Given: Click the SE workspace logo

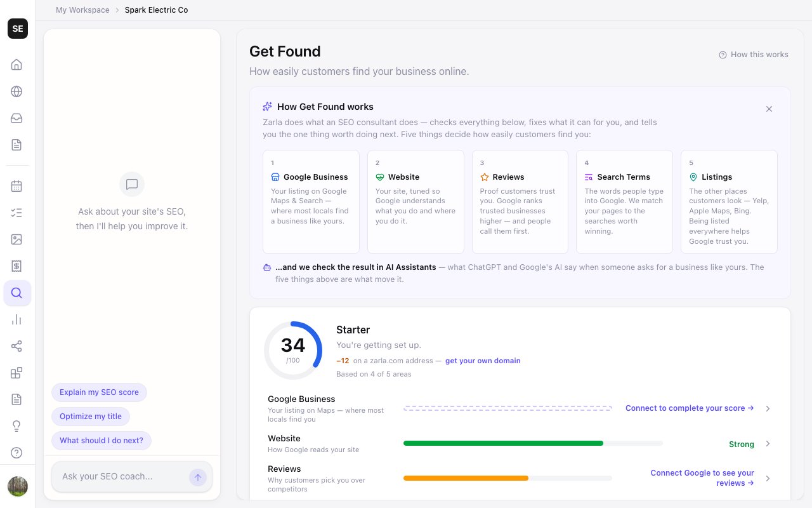Looking at the screenshot, I should pos(18,29).
